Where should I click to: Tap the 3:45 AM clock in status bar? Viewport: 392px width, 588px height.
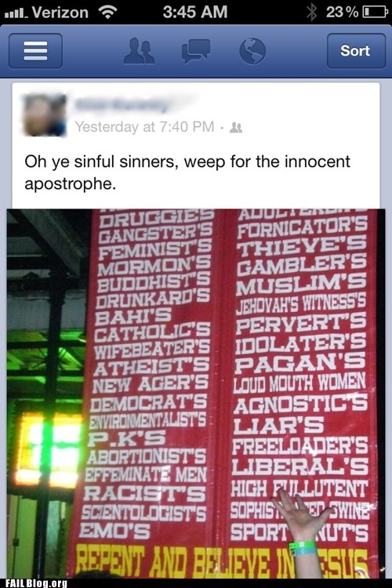(x=195, y=12)
